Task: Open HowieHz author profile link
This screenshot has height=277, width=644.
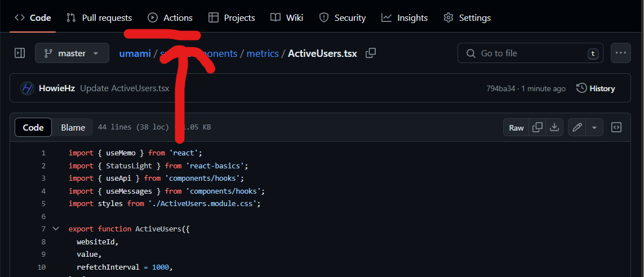Action: click(57, 88)
